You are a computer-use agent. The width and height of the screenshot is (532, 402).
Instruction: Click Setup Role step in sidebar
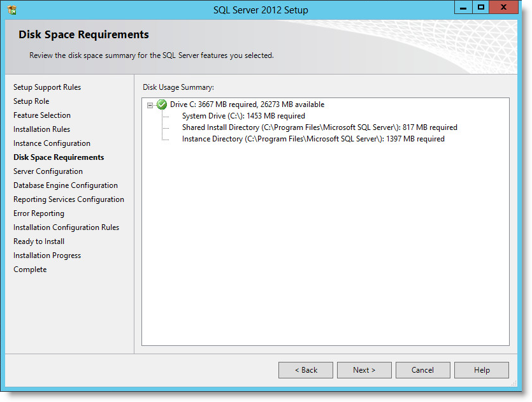point(31,101)
